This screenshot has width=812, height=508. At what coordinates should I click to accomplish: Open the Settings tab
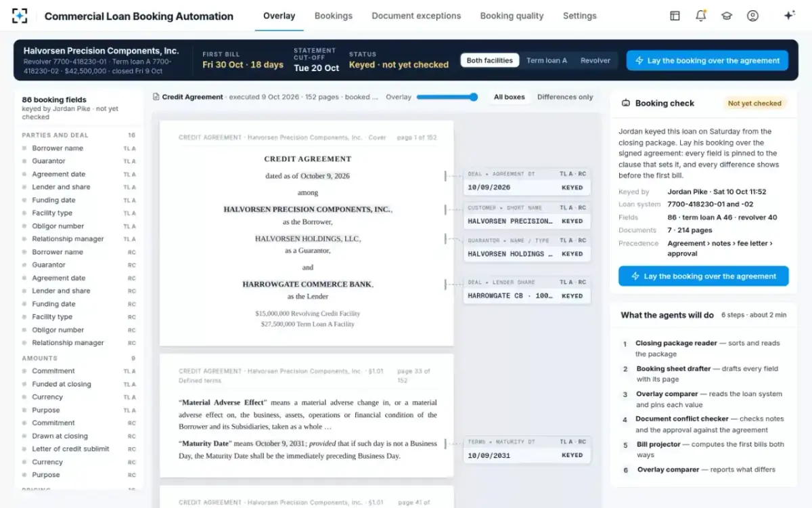[x=579, y=16]
